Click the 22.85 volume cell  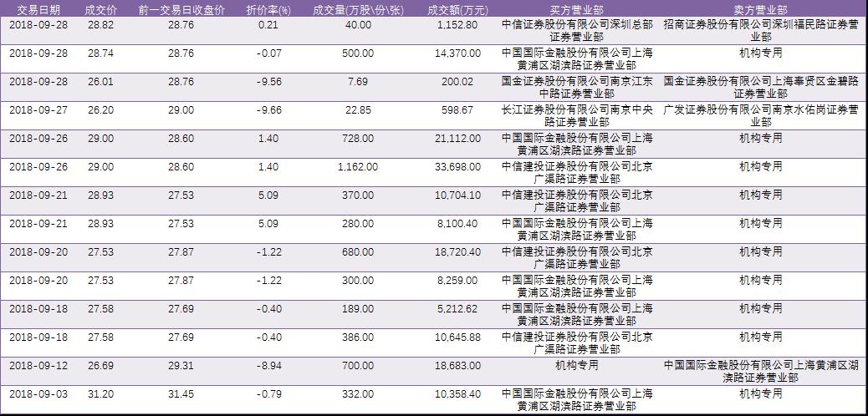pyautogui.click(x=358, y=109)
